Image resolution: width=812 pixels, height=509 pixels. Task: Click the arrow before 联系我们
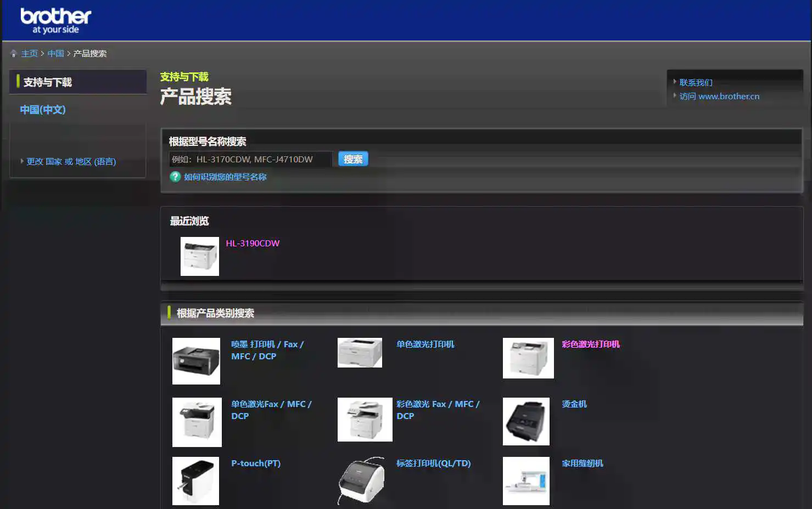coord(675,82)
